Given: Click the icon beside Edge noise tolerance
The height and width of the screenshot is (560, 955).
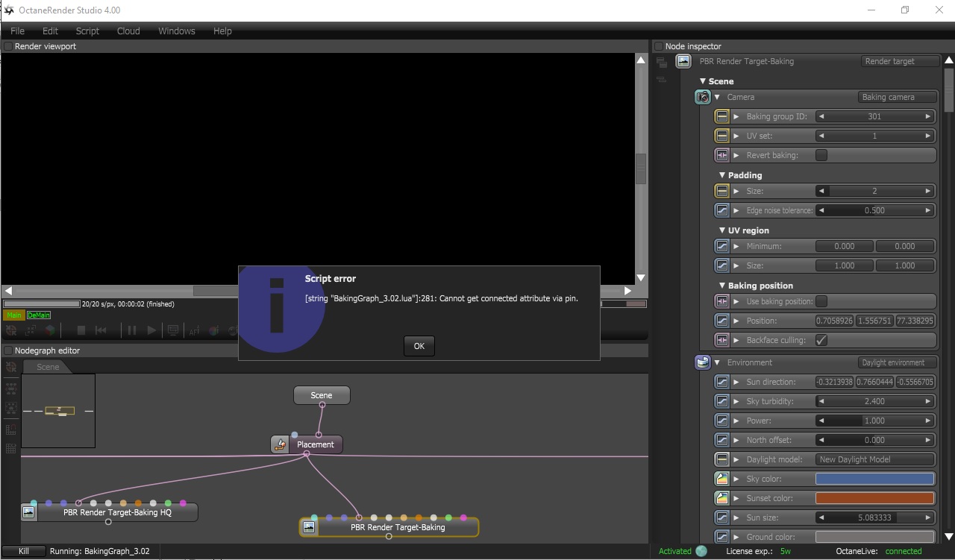Looking at the screenshot, I should click(x=721, y=210).
